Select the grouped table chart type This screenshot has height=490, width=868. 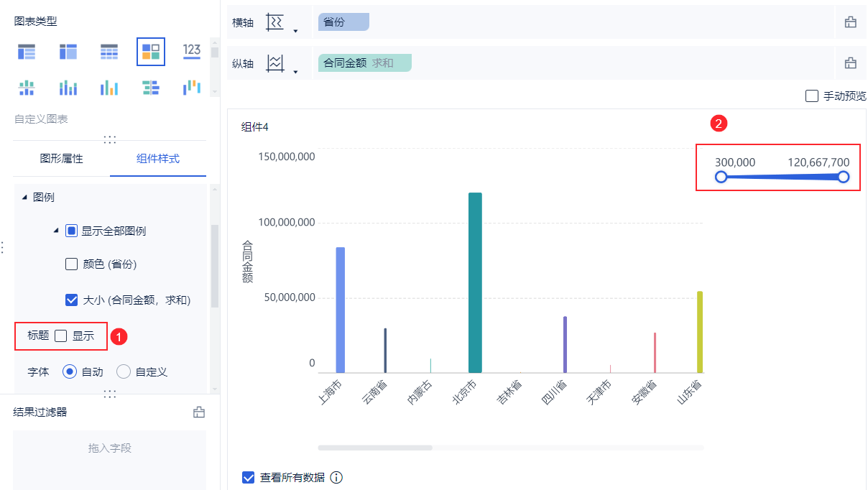27,51
